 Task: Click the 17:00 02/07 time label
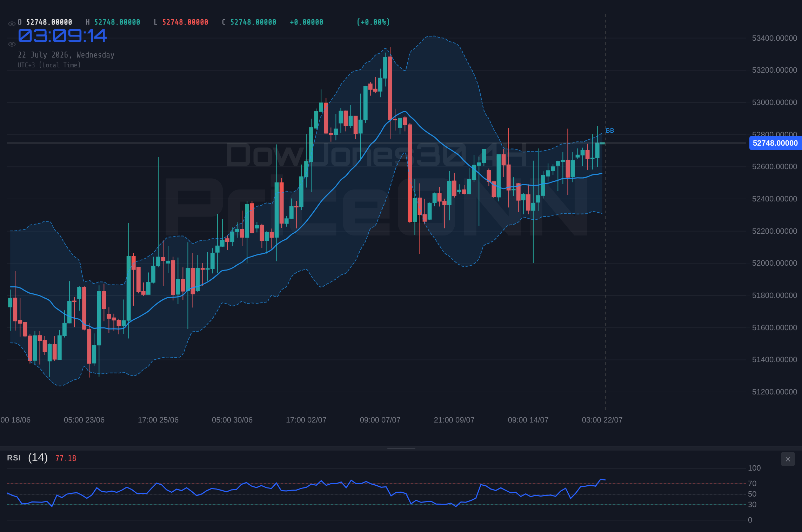[306, 420]
